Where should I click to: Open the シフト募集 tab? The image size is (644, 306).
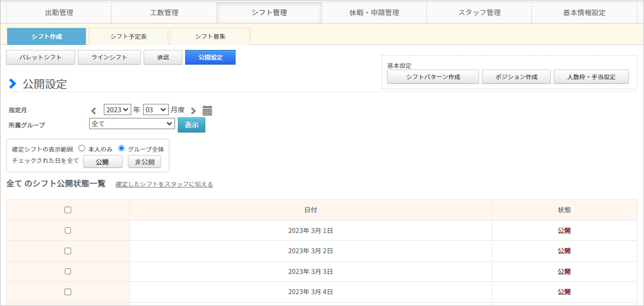tap(210, 36)
